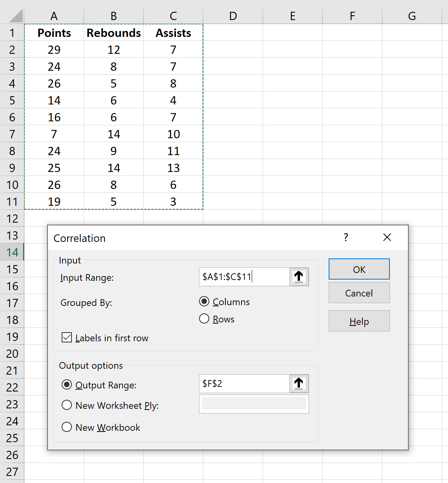Screen dimensions: 448x483
Task: Click the question mark help icon on dialog
Action: (x=346, y=237)
